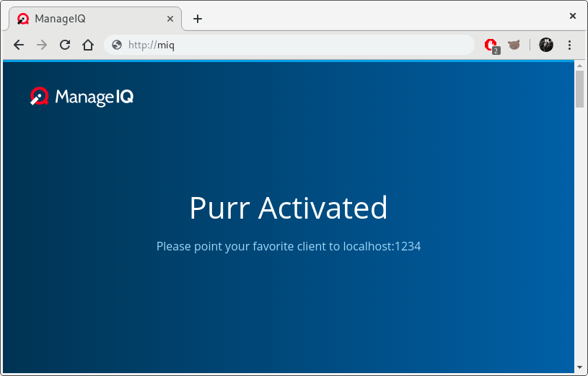
Task: Select the ManageIQ browser tab
Action: pos(87,19)
